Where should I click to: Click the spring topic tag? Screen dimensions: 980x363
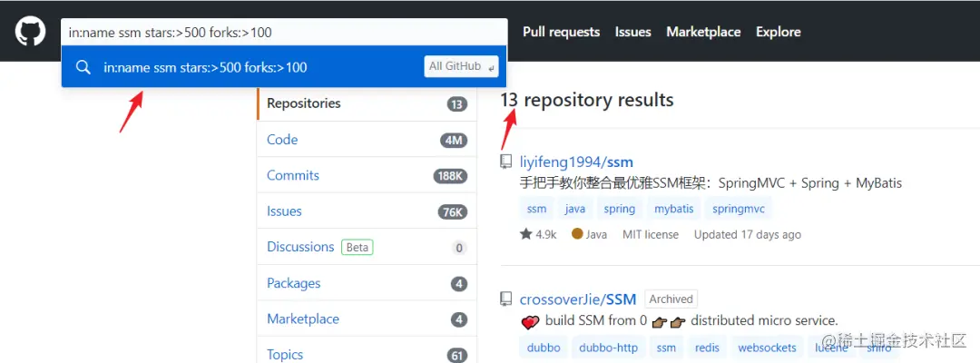(620, 209)
